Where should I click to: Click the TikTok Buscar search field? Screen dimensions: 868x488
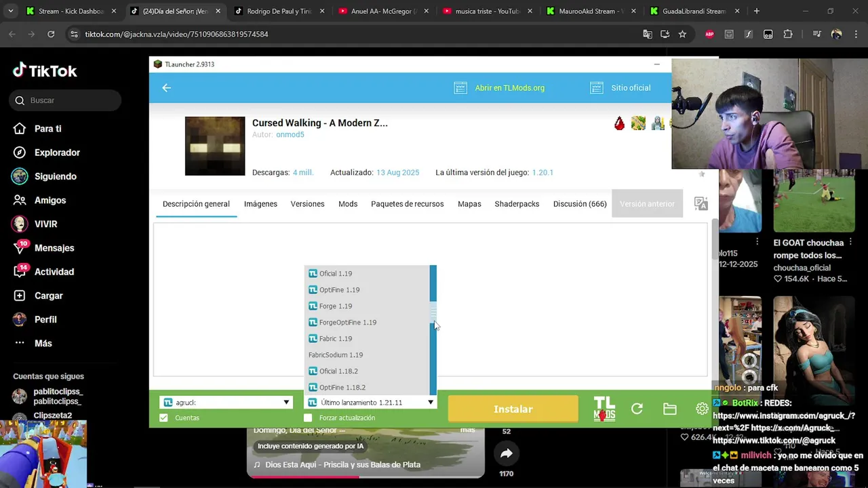pyautogui.click(x=66, y=100)
